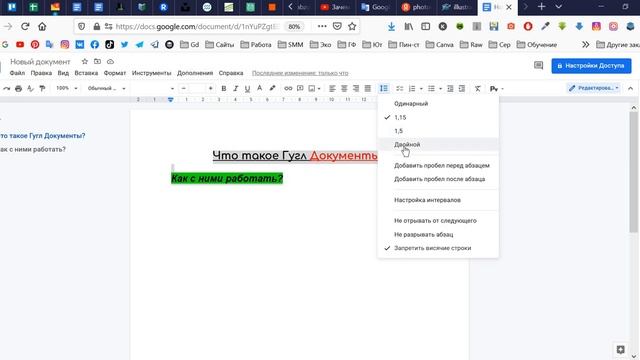Image resolution: width=640 pixels, height=360 pixels.
Task: Click the bulleted list icon
Action: pos(431,89)
